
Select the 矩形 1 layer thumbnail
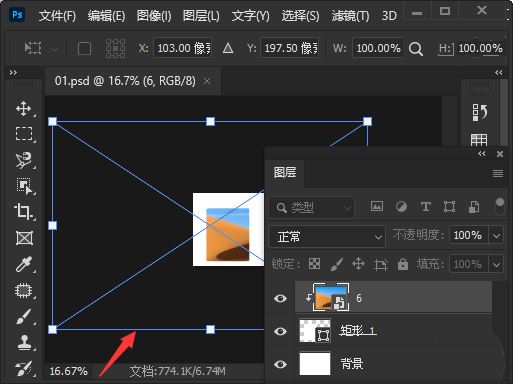point(315,331)
